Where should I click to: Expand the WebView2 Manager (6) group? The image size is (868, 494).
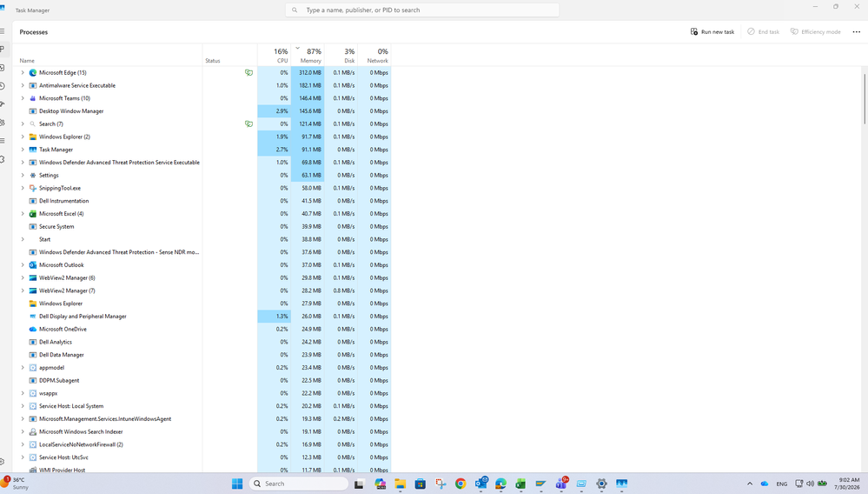pos(23,278)
